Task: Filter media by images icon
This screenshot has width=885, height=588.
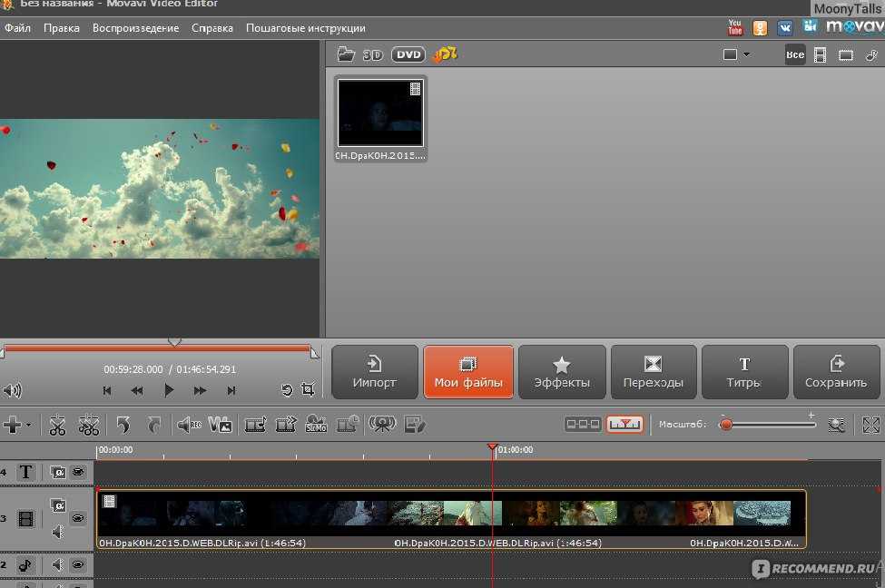Action: pyautogui.click(x=845, y=55)
